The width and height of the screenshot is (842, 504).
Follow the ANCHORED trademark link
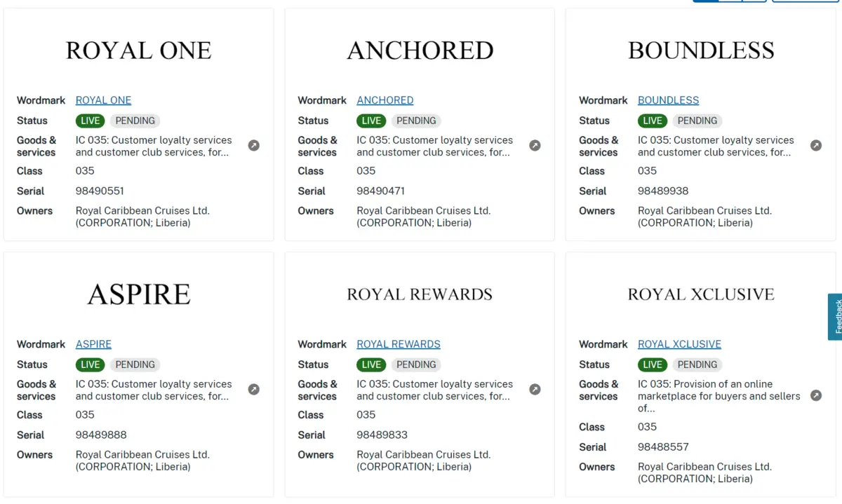tap(385, 100)
